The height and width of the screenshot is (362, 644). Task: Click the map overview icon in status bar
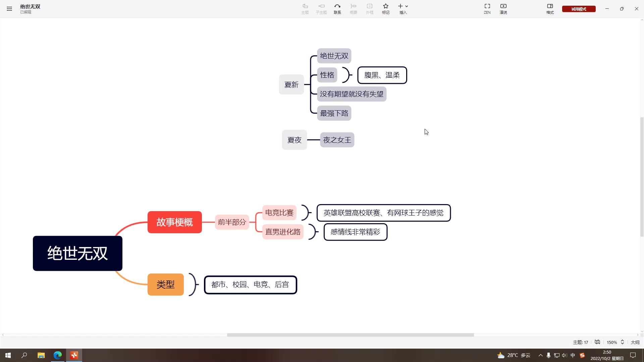597,342
